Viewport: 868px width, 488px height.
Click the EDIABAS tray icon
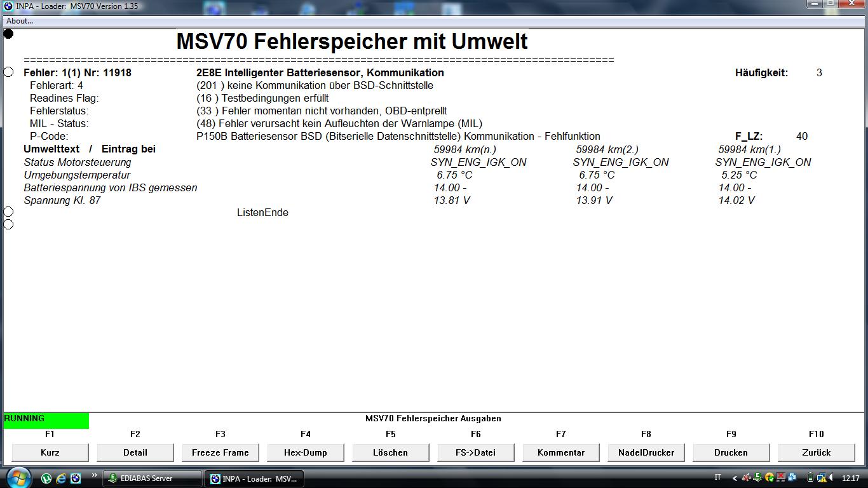759,477
